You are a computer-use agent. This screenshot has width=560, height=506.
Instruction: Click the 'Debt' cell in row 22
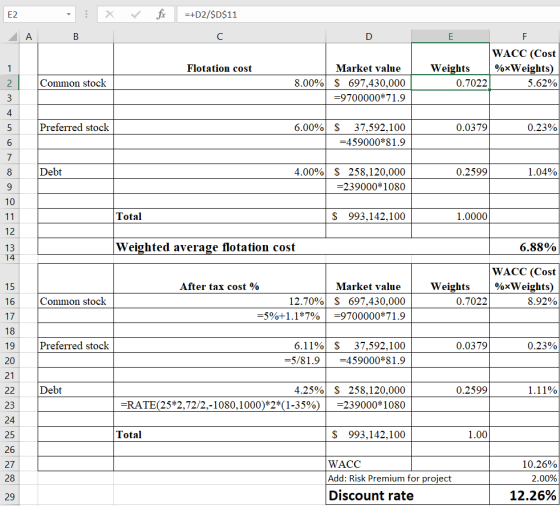point(75,390)
